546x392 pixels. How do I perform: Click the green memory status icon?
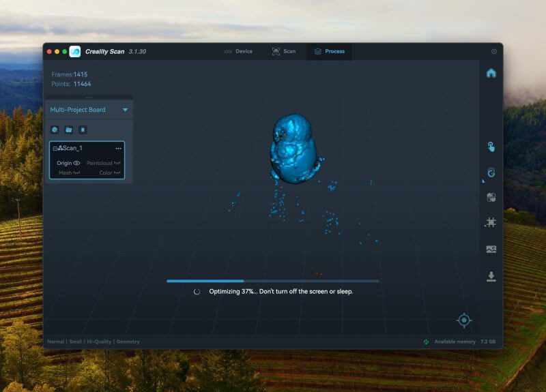click(426, 342)
